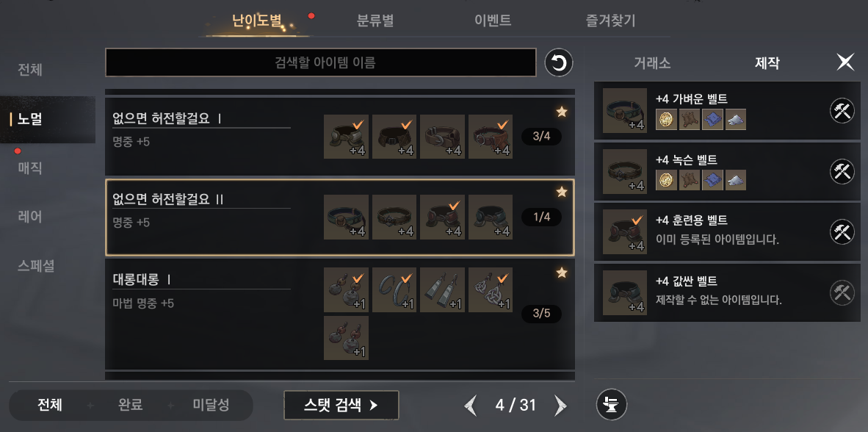Close the collection panel with X

845,62
